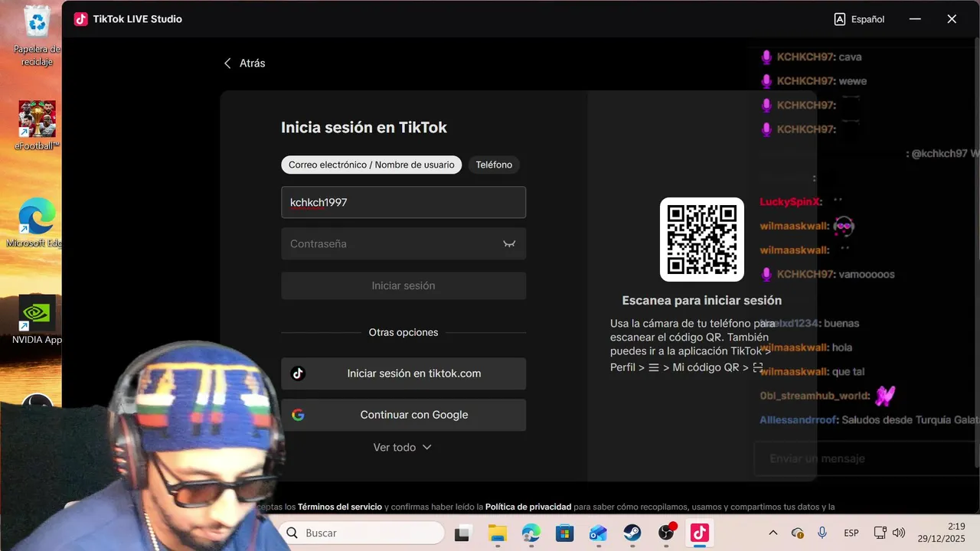
Task: Toggle password visibility eye icon
Action: coord(509,243)
